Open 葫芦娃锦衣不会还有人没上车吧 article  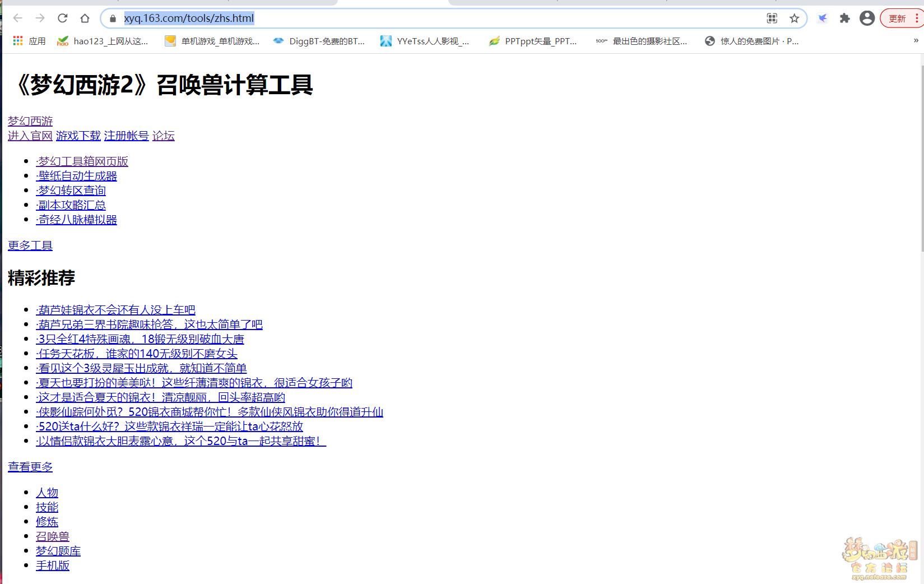point(115,310)
